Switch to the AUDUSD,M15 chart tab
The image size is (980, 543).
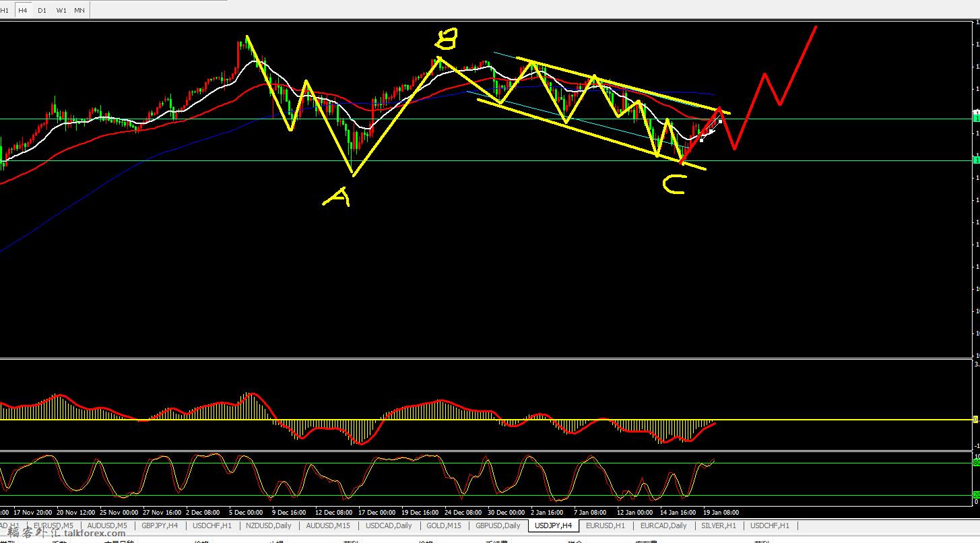pos(328,525)
